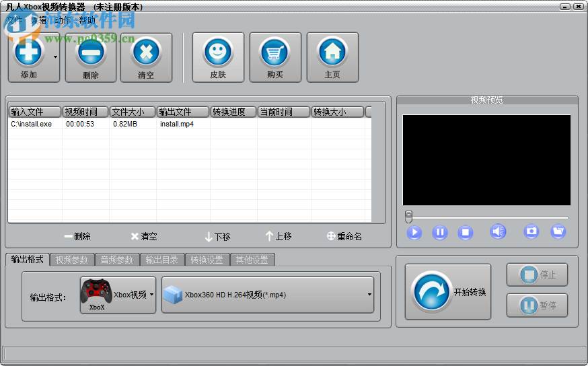
Task: Click the camera snapshot icon
Action: coord(531,231)
